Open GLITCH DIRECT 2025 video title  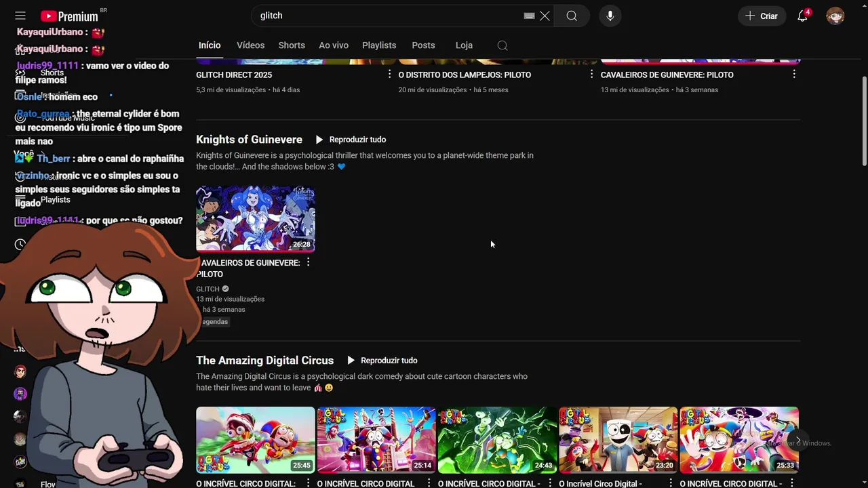click(x=234, y=75)
